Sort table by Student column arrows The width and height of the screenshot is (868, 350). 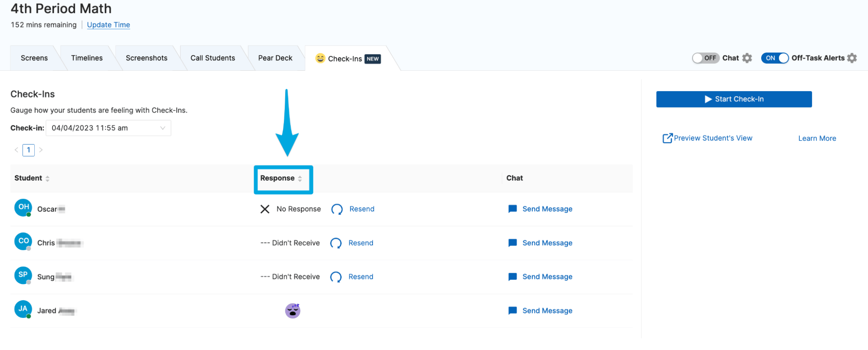pyautogui.click(x=47, y=178)
